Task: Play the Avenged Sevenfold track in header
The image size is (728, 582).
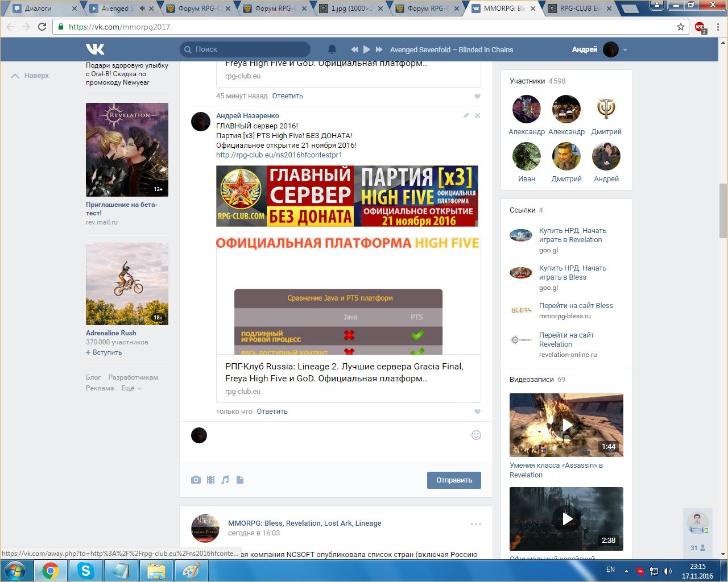Action: tap(367, 49)
